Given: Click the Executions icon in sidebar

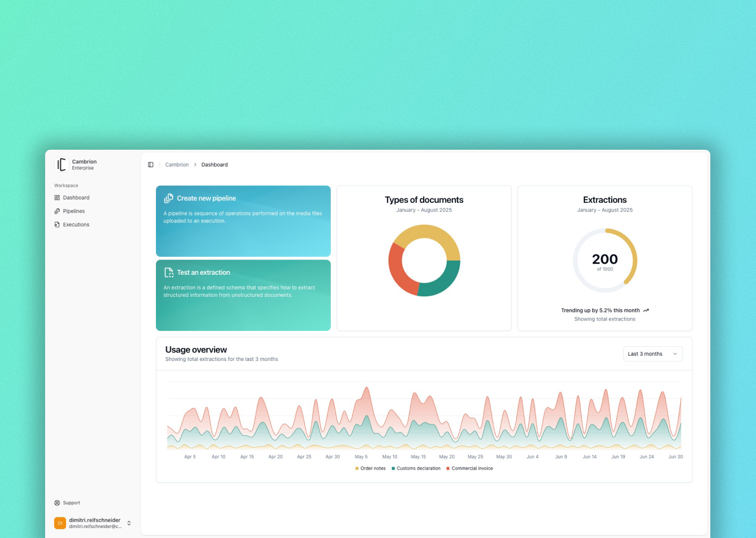Looking at the screenshot, I should [x=57, y=225].
